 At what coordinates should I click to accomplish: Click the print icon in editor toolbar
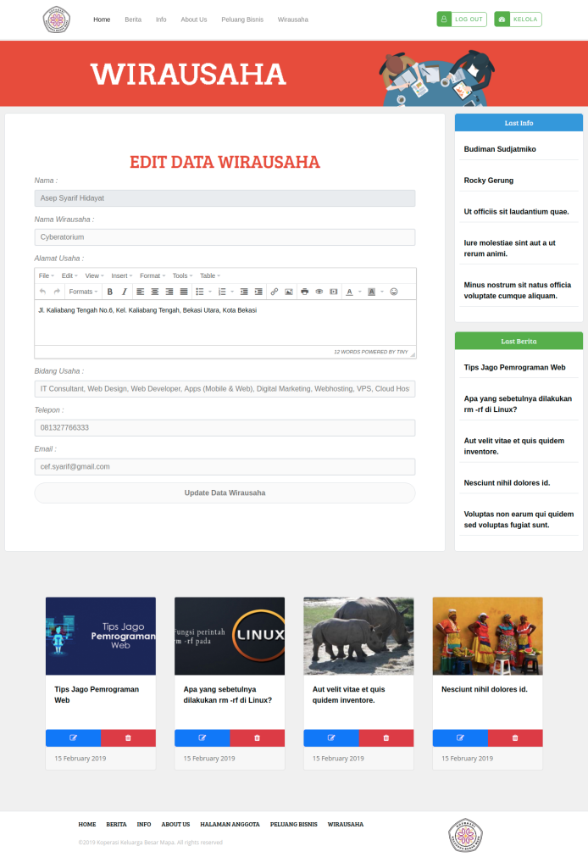tap(305, 292)
